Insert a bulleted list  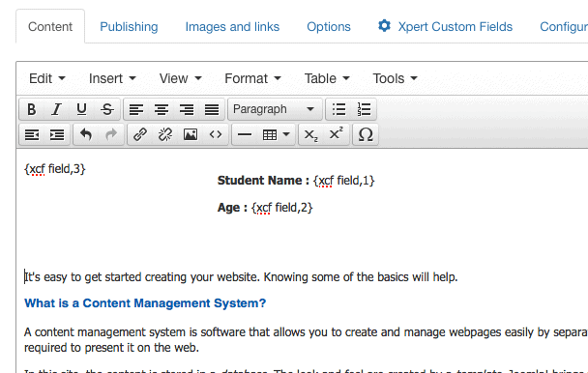(338, 109)
